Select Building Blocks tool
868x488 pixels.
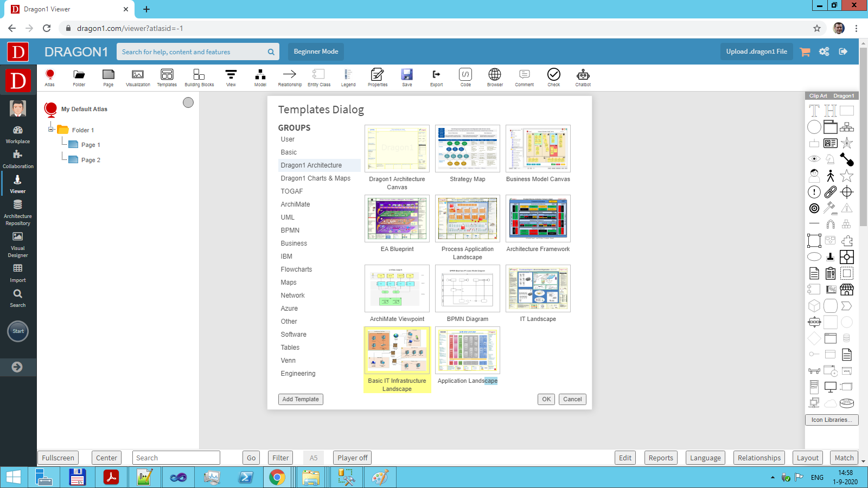pos(199,78)
